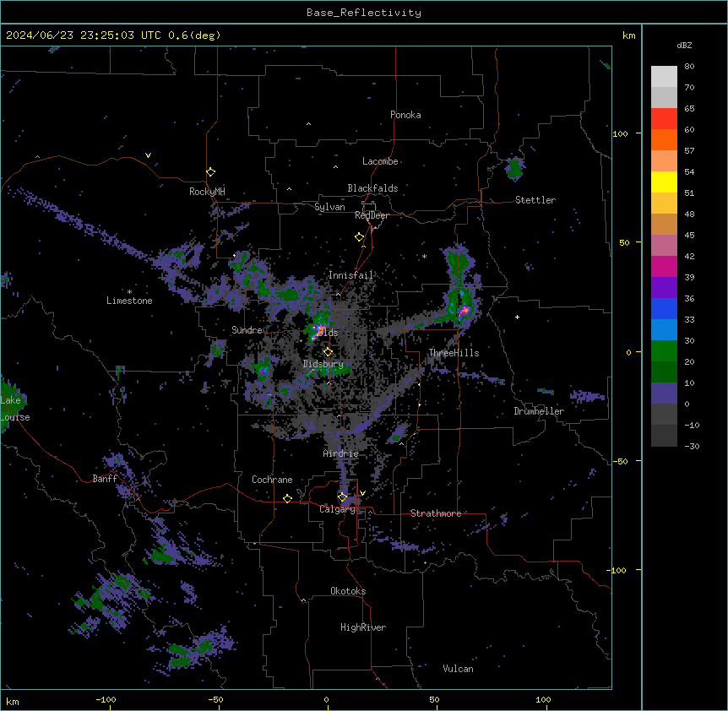
Task: Pick the yellow 51-54 dBZ legend swatch
Action: [664, 182]
